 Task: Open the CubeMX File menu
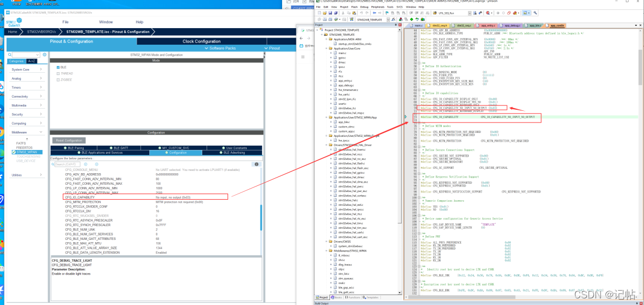tap(66, 22)
